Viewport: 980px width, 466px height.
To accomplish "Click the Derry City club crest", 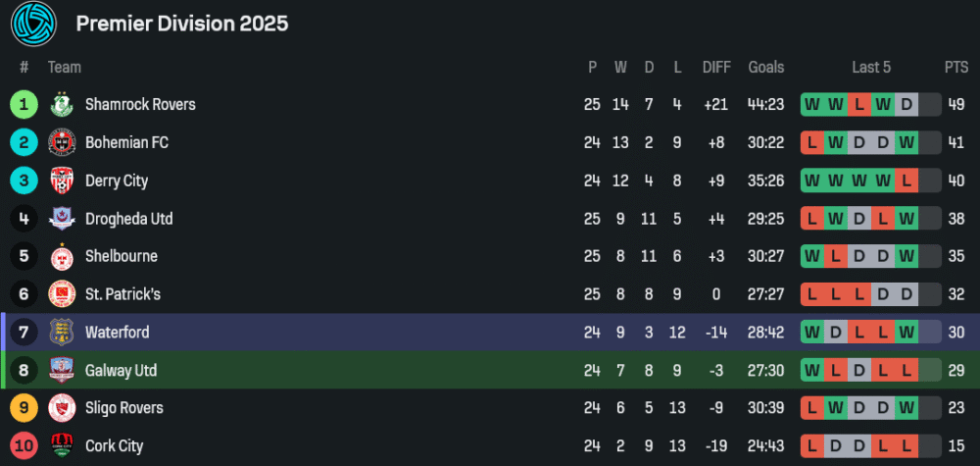I will coord(62,181).
